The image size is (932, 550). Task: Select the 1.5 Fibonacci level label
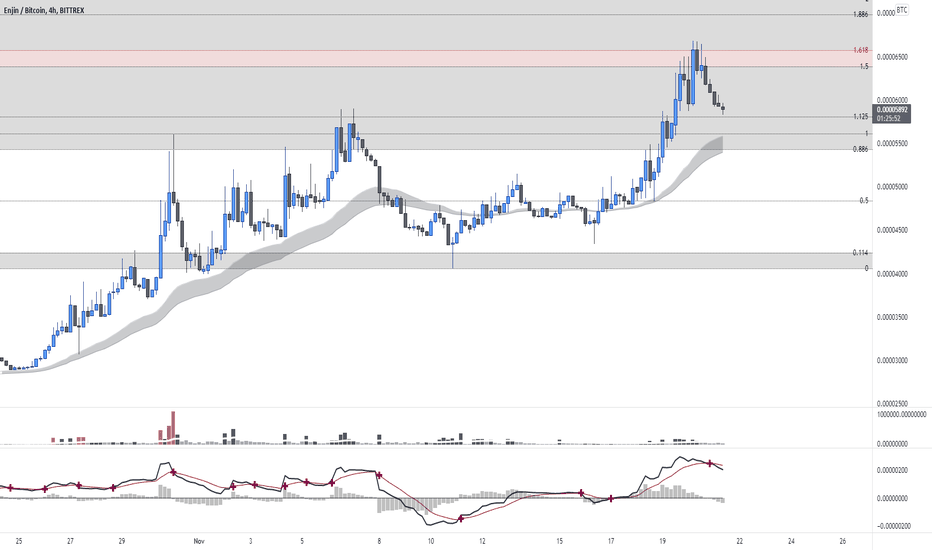864,67
